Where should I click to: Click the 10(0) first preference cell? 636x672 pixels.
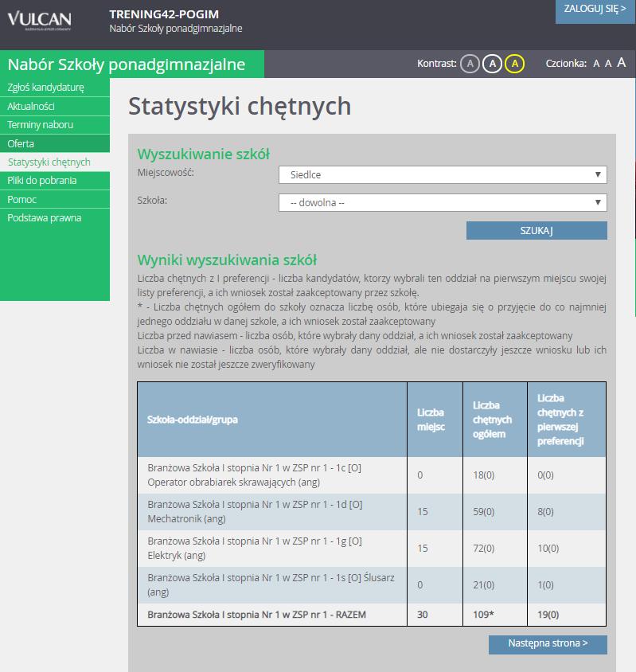pyautogui.click(x=567, y=548)
